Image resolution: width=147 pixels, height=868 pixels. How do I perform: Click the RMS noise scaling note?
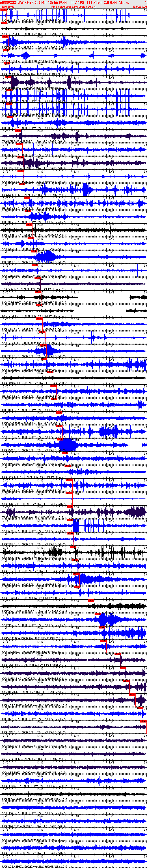click(73, 6)
